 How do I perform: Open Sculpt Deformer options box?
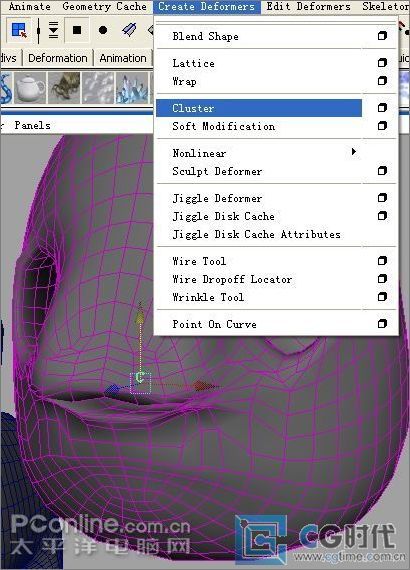tap(382, 171)
